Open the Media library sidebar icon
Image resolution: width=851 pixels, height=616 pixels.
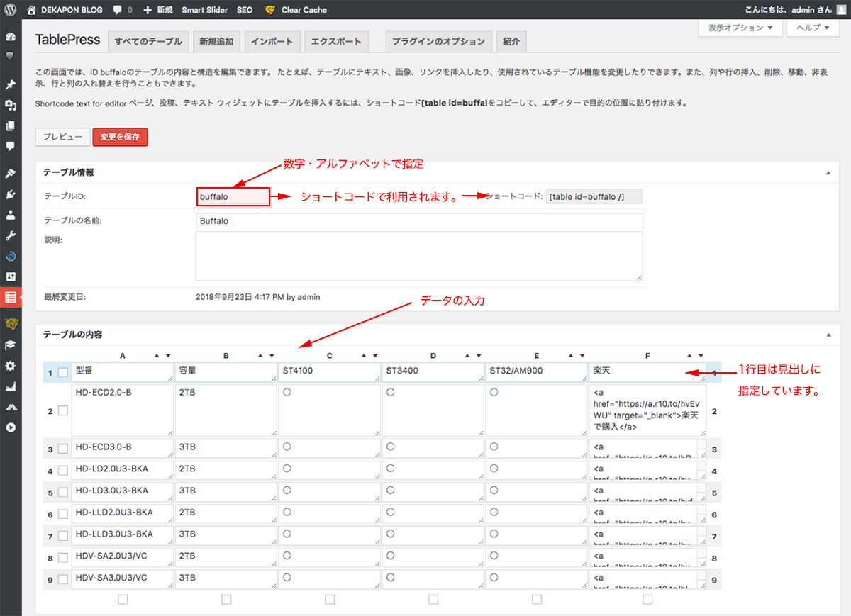[11, 106]
